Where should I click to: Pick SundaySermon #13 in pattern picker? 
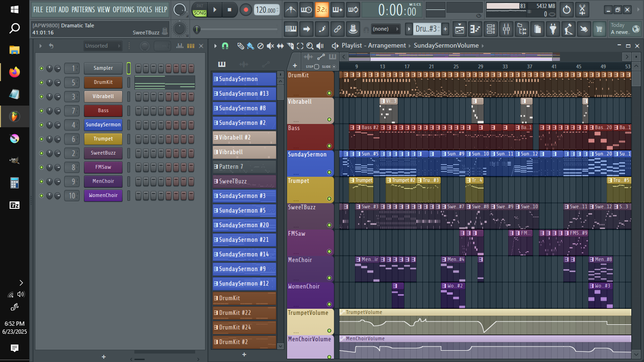(244, 93)
